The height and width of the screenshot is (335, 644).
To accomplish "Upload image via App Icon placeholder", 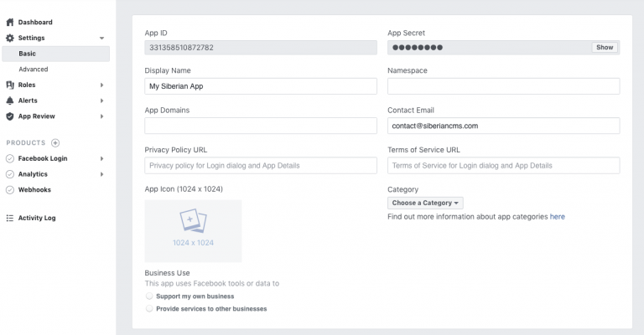I will point(193,230).
